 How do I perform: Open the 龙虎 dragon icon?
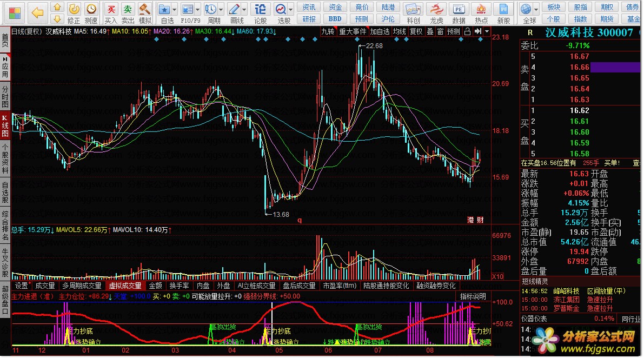436,9
